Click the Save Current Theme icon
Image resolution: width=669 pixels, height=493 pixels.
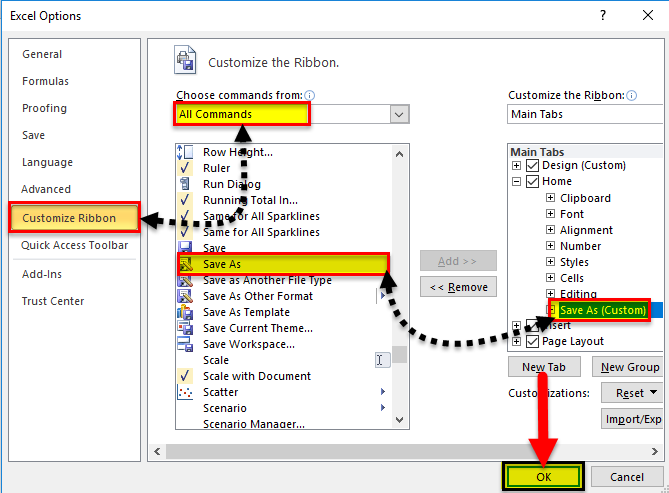pos(185,328)
